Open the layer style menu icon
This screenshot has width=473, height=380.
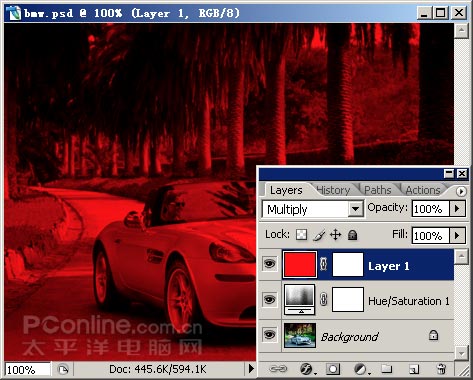coord(306,369)
